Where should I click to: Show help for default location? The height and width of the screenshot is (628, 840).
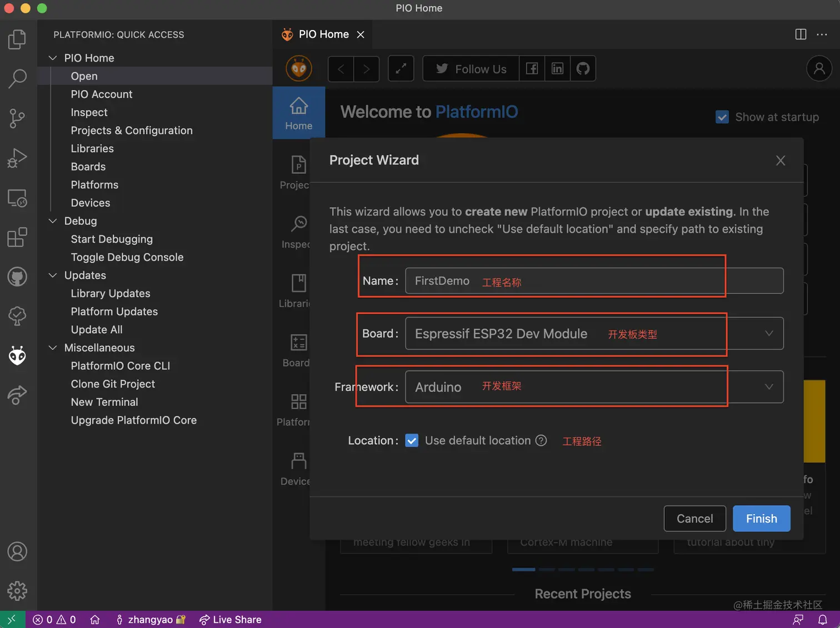(541, 440)
